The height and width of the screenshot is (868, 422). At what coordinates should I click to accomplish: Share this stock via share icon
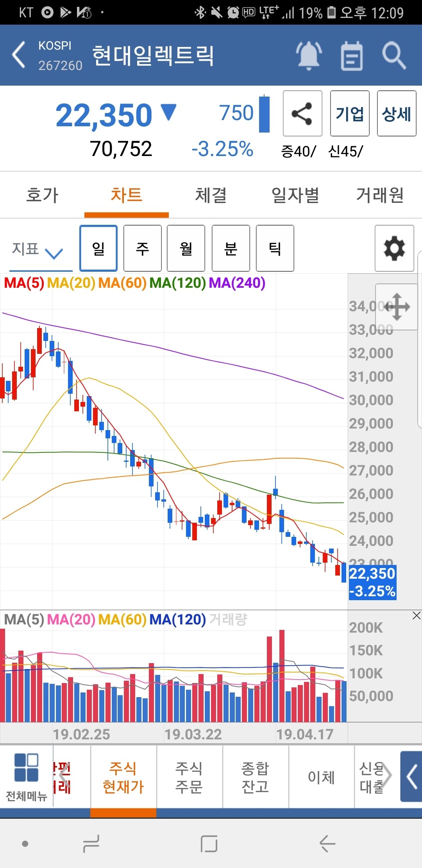[302, 113]
